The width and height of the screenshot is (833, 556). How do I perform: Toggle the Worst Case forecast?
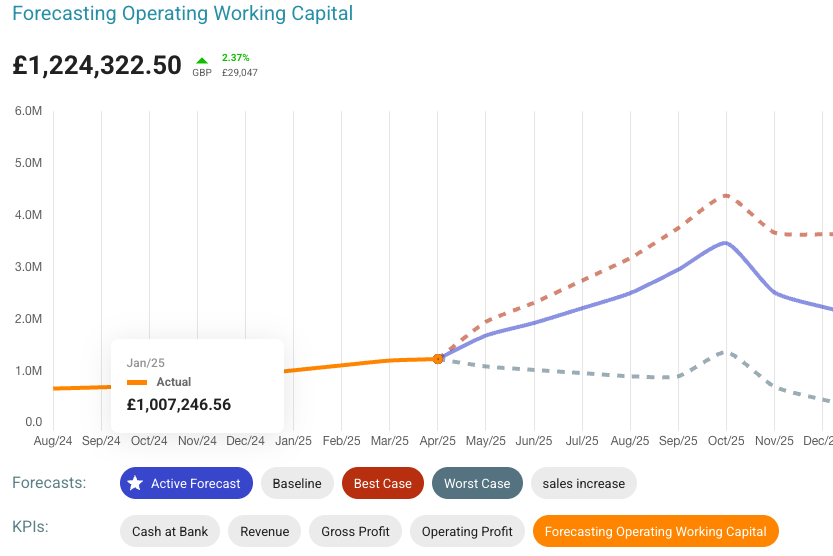(477, 483)
